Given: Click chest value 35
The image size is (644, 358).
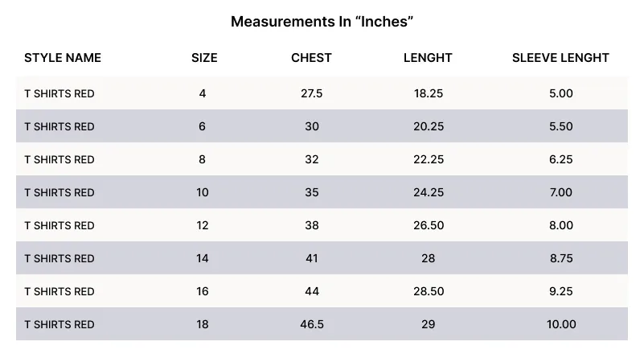Looking at the screenshot, I should coord(312,192).
